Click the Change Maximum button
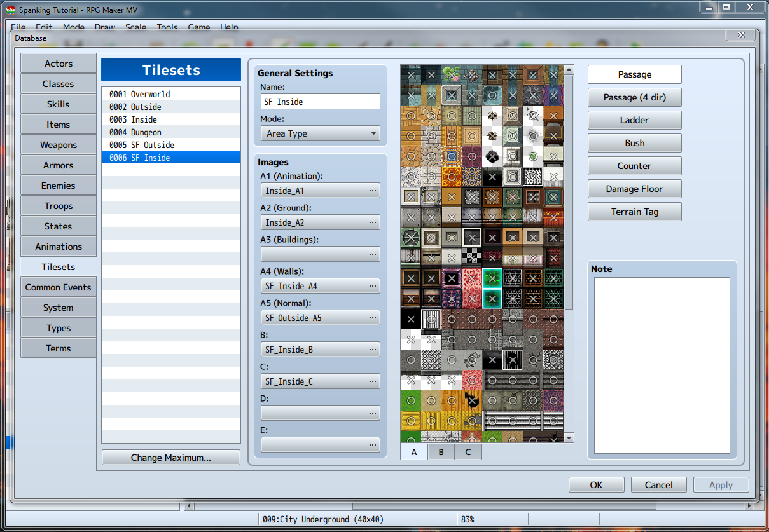 pyautogui.click(x=171, y=458)
